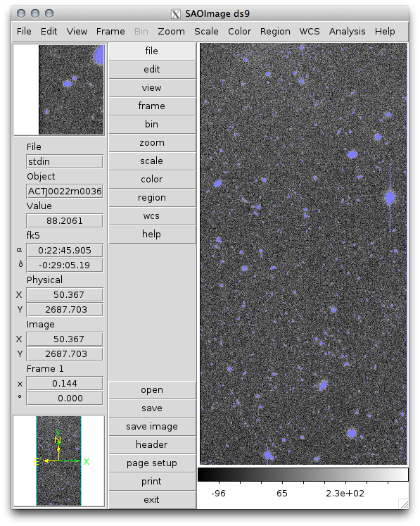
Task: Open the Analysis menu
Action: tap(347, 32)
